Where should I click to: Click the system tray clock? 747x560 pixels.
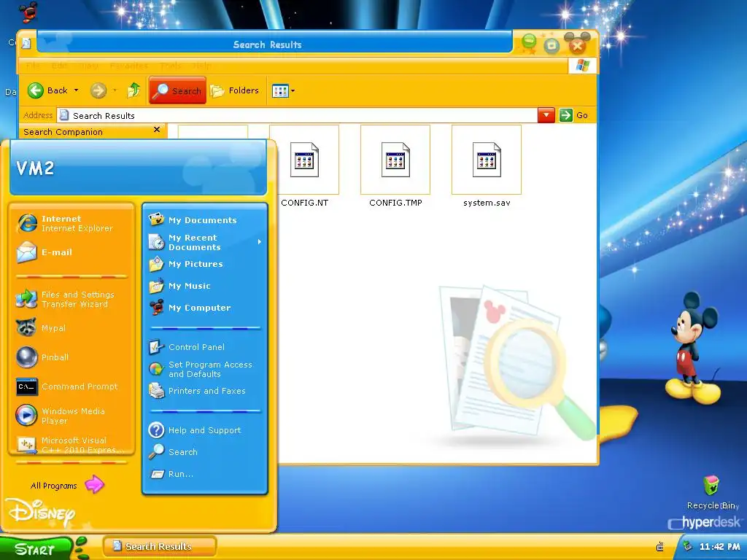(x=719, y=547)
